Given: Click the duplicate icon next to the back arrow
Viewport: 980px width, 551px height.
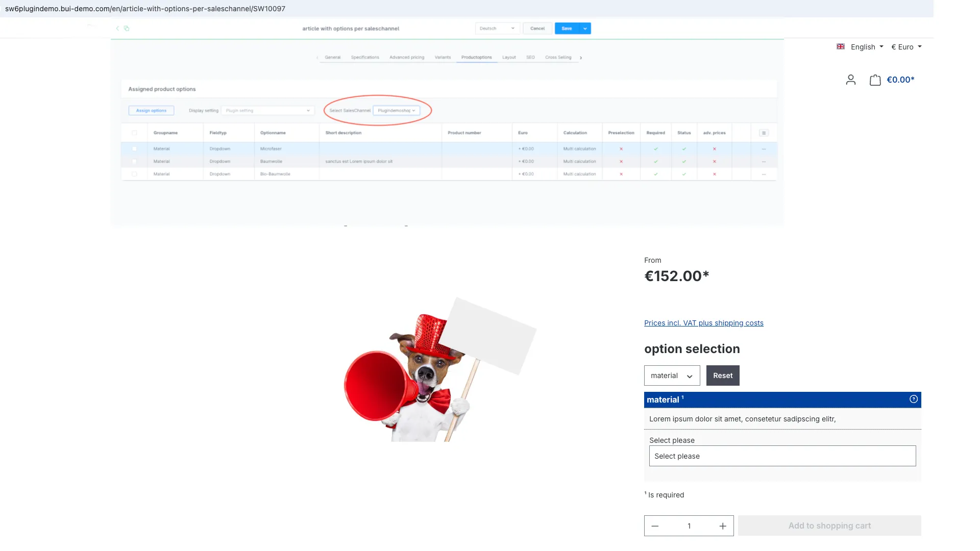Looking at the screenshot, I should 127,29.
